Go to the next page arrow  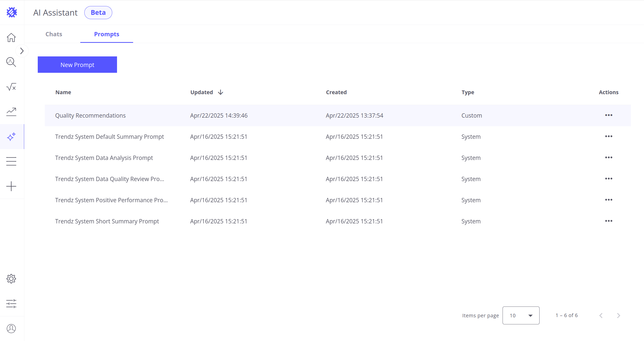pyautogui.click(x=619, y=316)
